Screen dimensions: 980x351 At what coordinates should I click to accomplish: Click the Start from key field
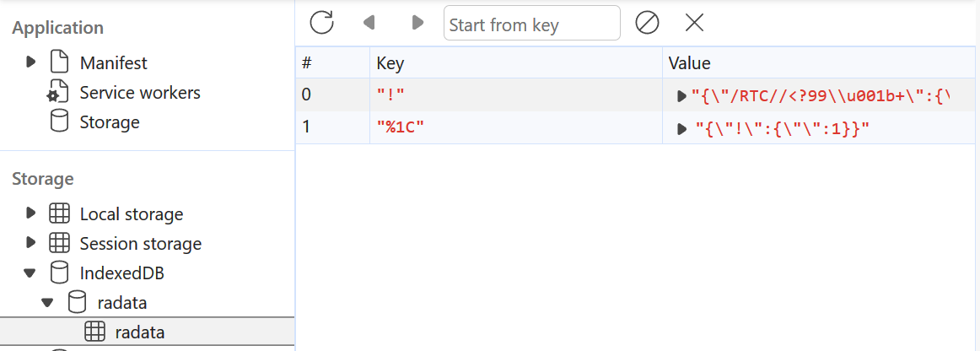point(531,24)
